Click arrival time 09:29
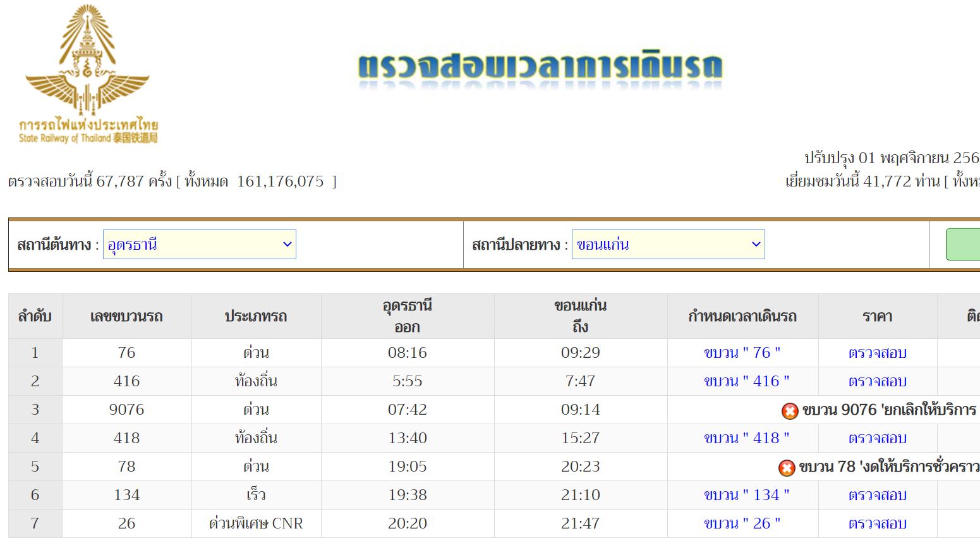The height and width of the screenshot is (538, 980). pyautogui.click(x=581, y=353)
